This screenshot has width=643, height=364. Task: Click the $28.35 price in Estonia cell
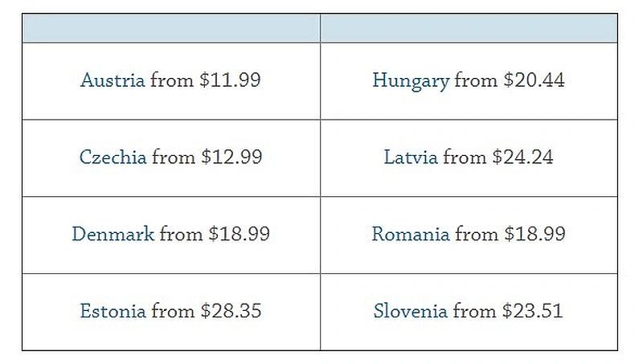coord(231,311)
